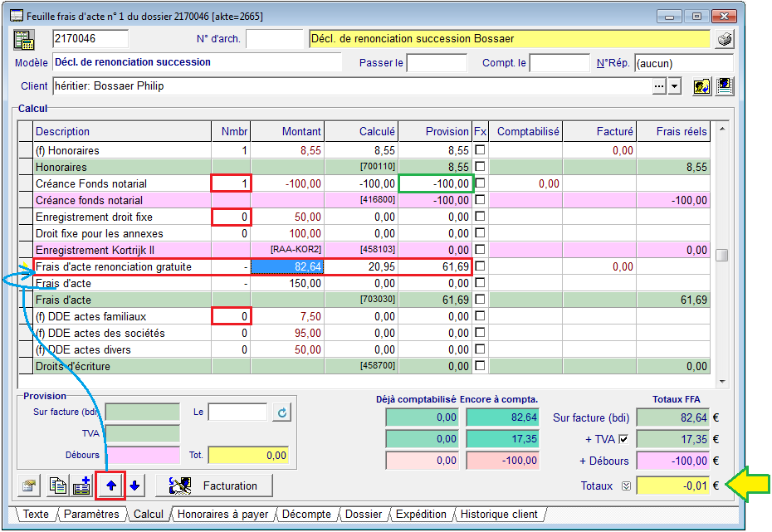Toggle Fx checkbox for Droit fixe pour les annexes
The image size is (772, 532).
[480, 232]
